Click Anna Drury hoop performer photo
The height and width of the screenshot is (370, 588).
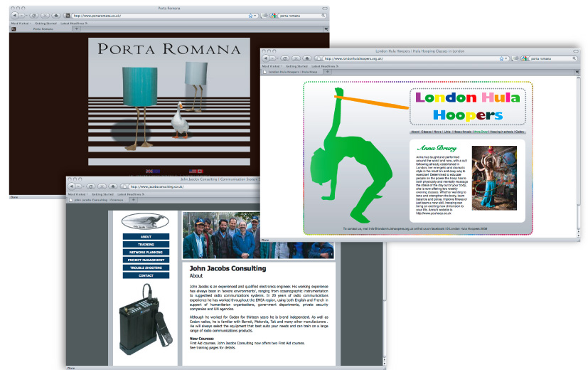[x=494, y=178]
